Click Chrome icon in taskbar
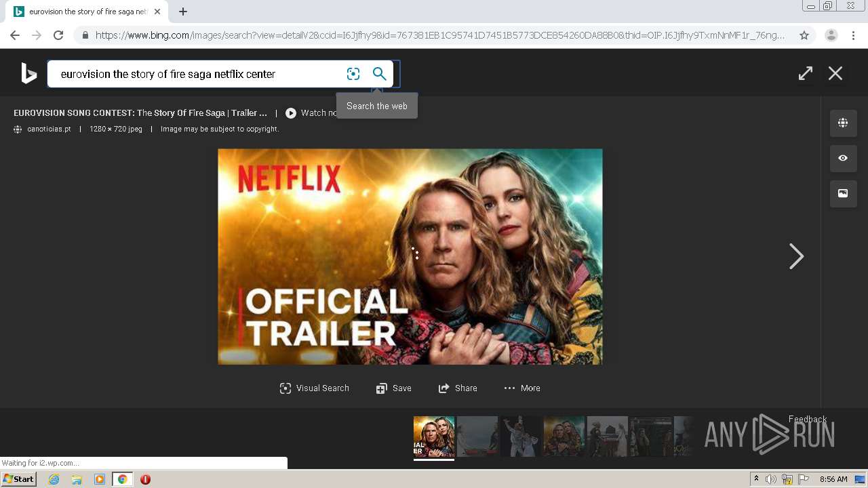 click(123, 479)
